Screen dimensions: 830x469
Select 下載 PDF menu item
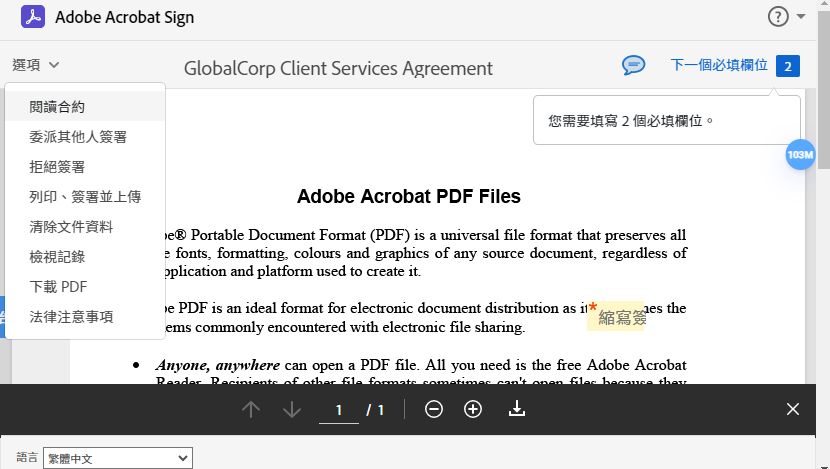(85, 287)
